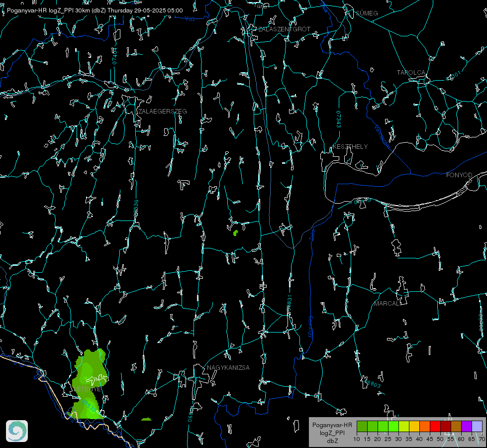Choose the 45–50 dBZ red swatch
This screenshot has height=448, width=487.
pos(435,426)
